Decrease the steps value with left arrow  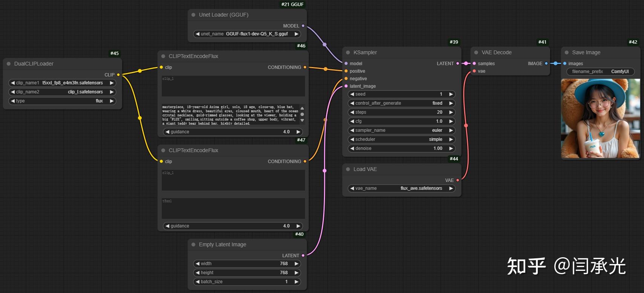pos(351,112)
